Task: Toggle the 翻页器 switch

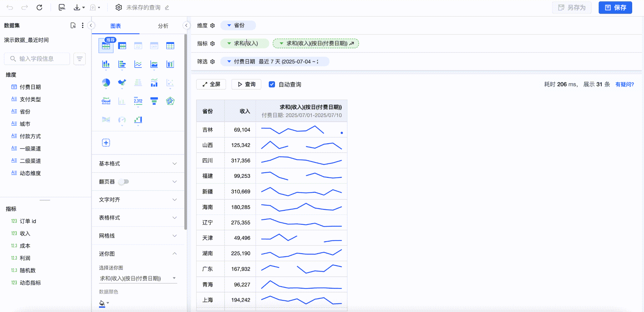Action: pos(124,182)
